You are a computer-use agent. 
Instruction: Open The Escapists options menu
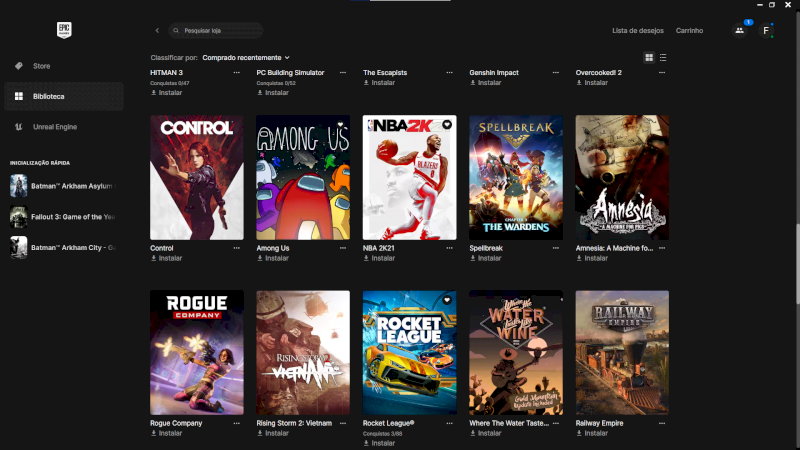pos(449,72)
